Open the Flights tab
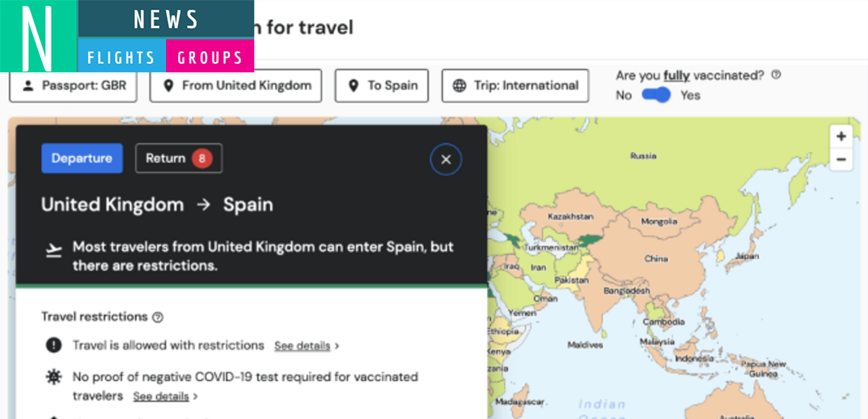Image resolution: width=868 pixels, height=419 pixels. pos(121,57)
